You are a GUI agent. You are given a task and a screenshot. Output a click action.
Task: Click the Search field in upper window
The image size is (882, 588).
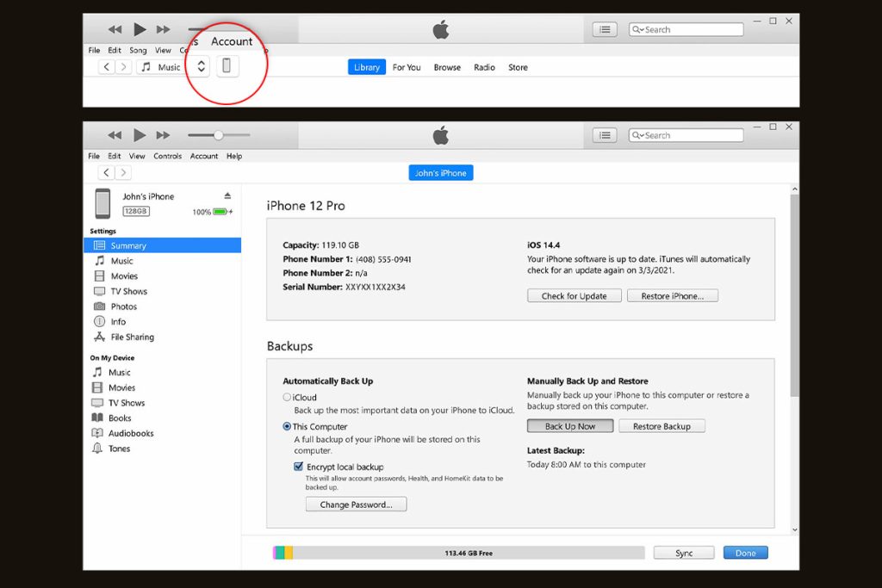point(686,29)
